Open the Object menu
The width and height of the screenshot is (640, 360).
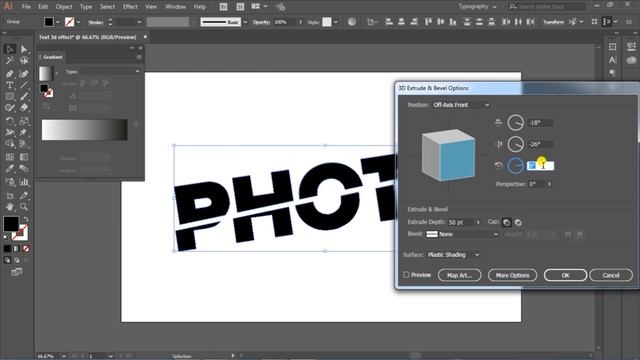pos(64,7)
